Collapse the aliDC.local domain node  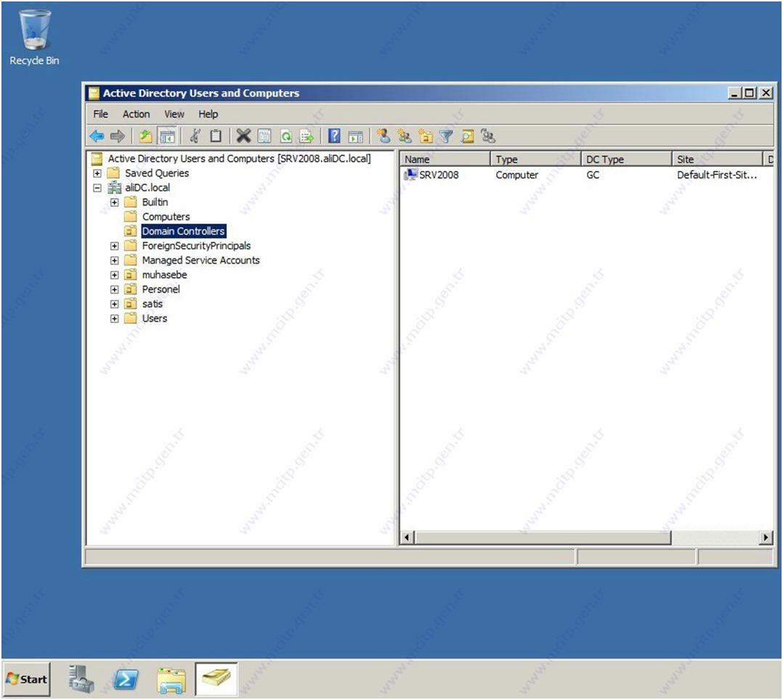[97, 188]
